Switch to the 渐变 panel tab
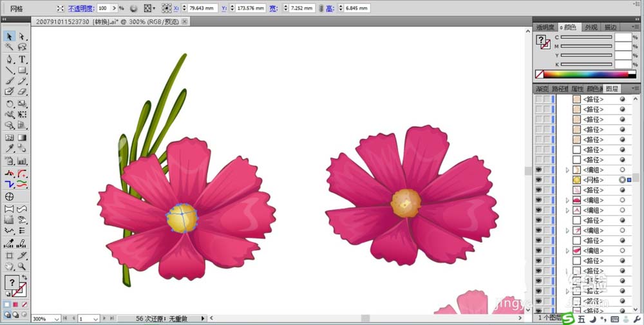The width and height of the screenshot is (644, 325). coord(542,89)
